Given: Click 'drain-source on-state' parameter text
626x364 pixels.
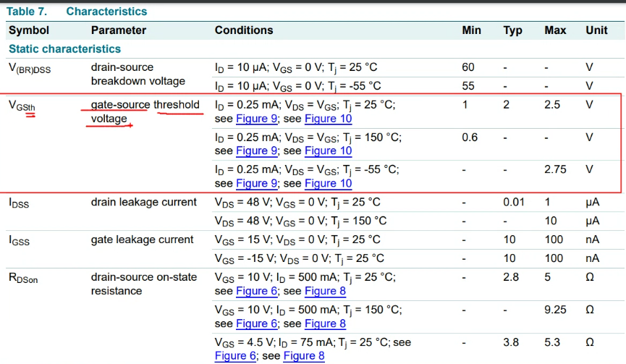Looking at the screenshot, I should click(x=144, y=277).
